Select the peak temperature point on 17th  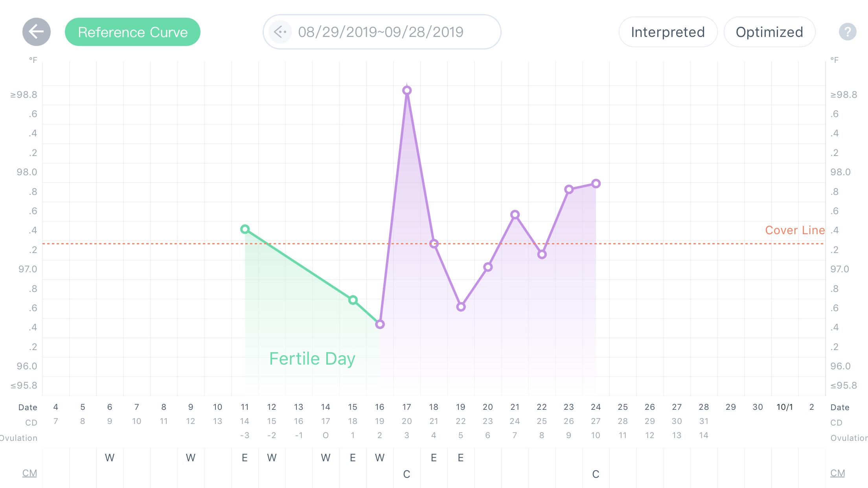[407, 90]
